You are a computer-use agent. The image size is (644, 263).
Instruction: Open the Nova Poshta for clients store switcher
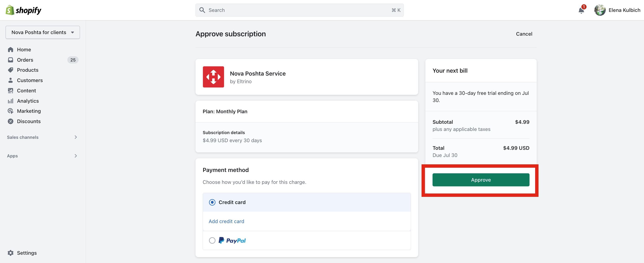point(43,33)
